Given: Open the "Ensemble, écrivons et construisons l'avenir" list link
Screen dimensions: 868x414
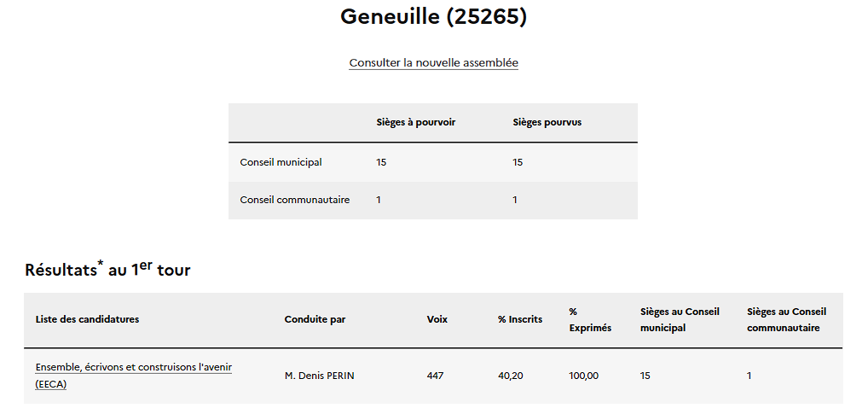Looking at the screenshot, I should 133,368.
